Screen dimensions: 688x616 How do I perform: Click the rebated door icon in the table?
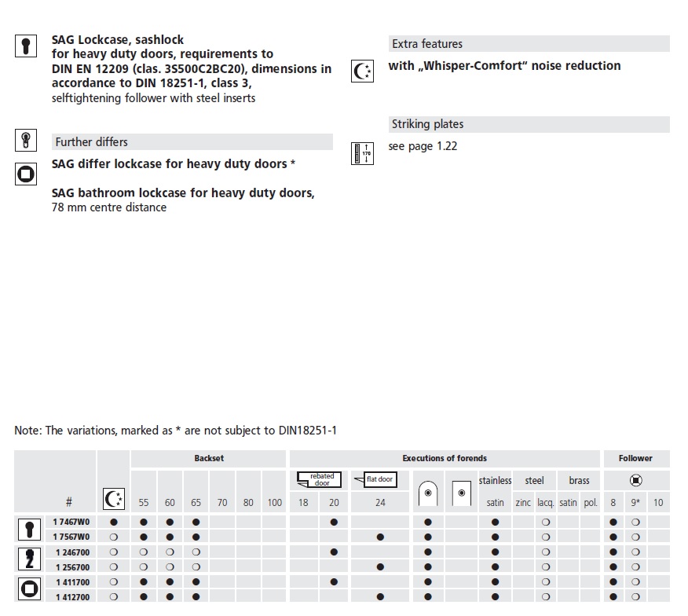tap(319, 479)
